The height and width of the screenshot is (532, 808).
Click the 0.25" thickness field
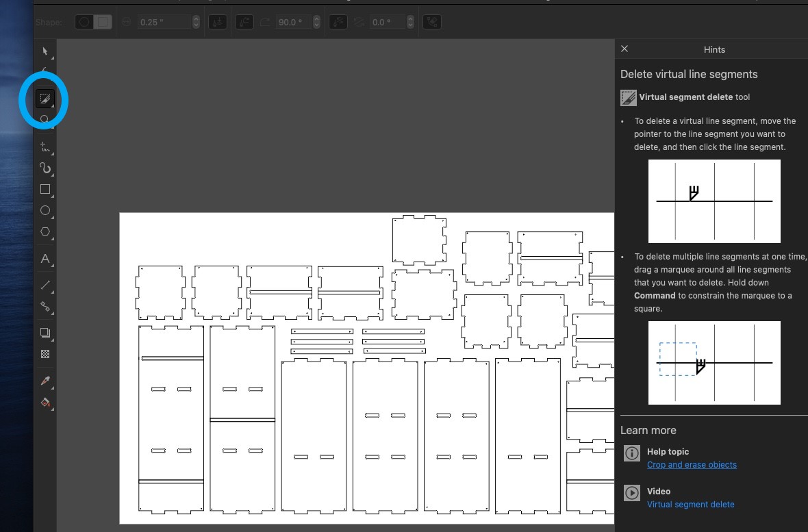pyautogui.click(x=164, y=22)
